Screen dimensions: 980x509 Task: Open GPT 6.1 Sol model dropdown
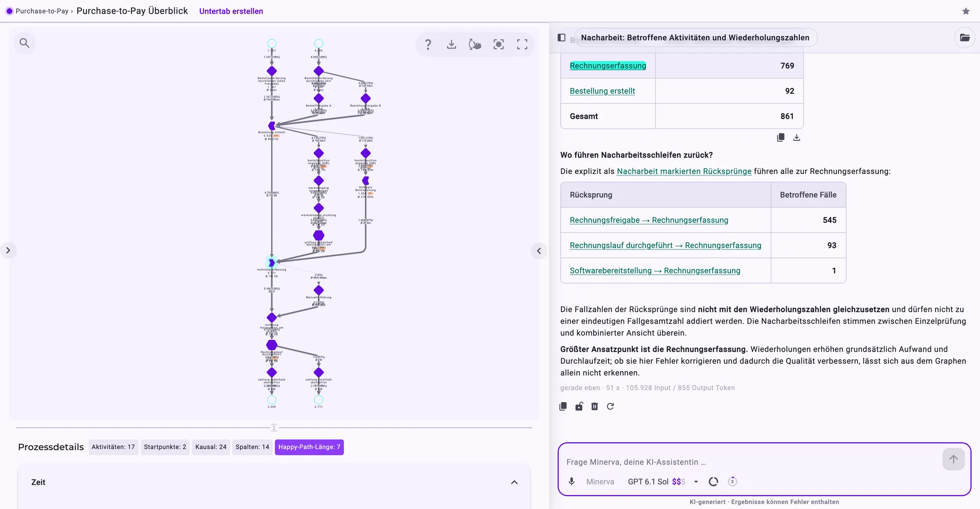(x=663, y=482)
